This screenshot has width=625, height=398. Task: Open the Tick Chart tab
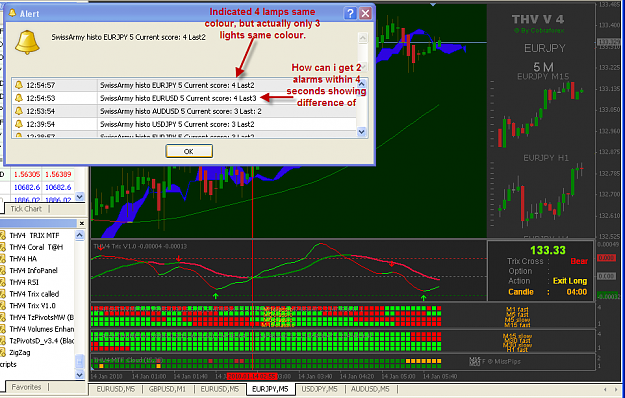coord(26,209)
